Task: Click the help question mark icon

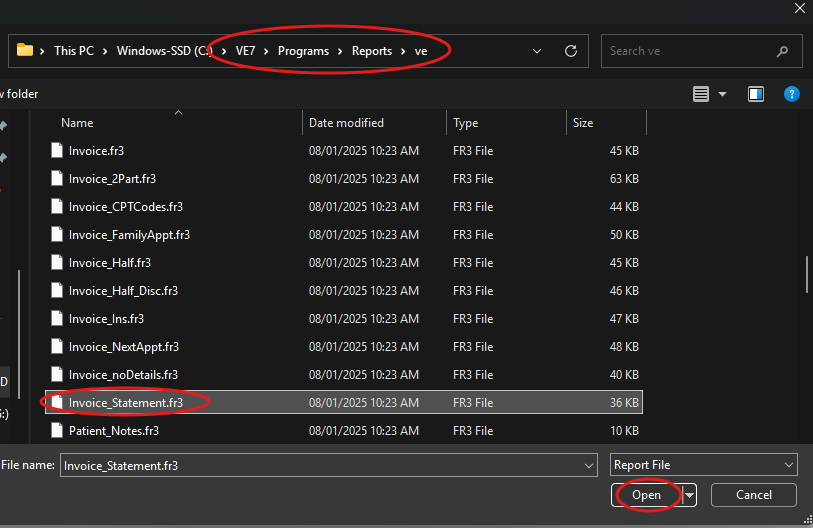Action: (791, 94)
